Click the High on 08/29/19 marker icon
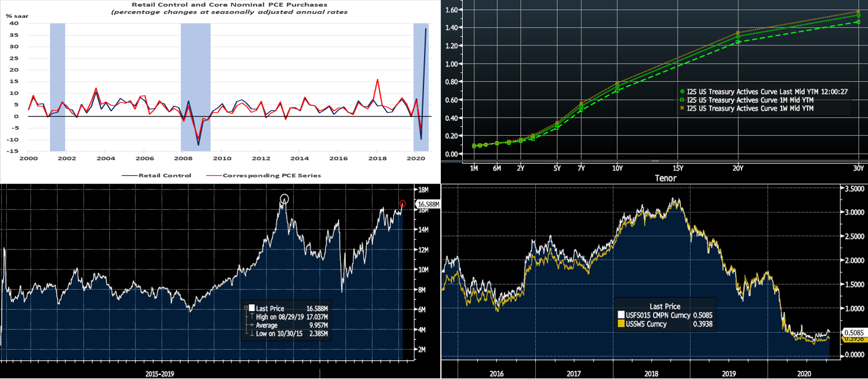 coord(252,317)
